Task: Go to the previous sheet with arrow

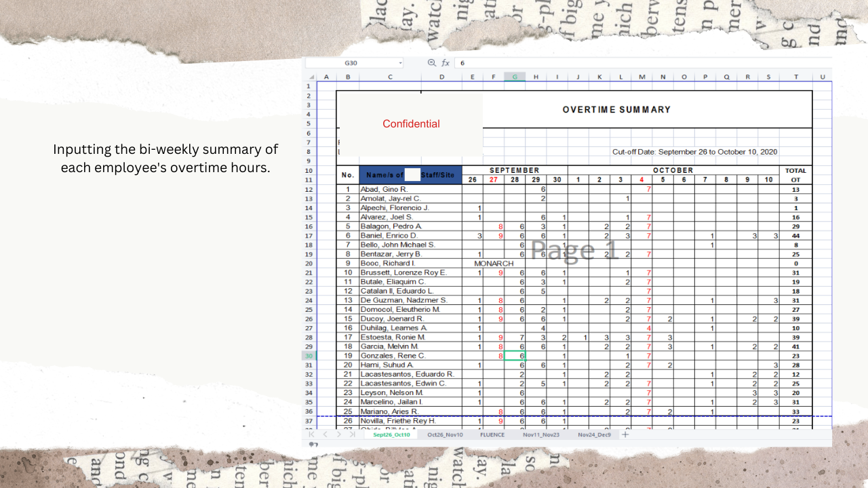Action: point(325,434)
